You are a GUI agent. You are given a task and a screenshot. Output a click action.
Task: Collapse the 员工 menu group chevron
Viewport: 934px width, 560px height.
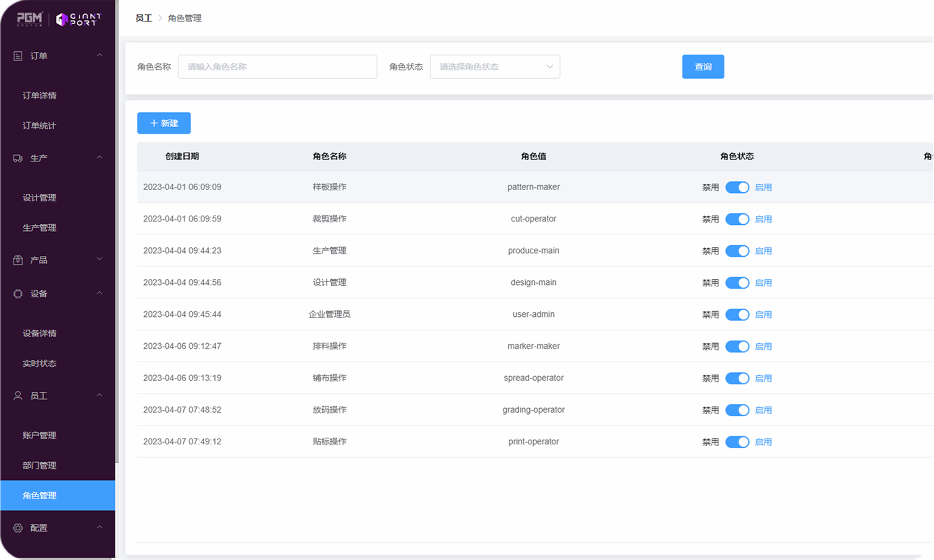pos(100,395)
